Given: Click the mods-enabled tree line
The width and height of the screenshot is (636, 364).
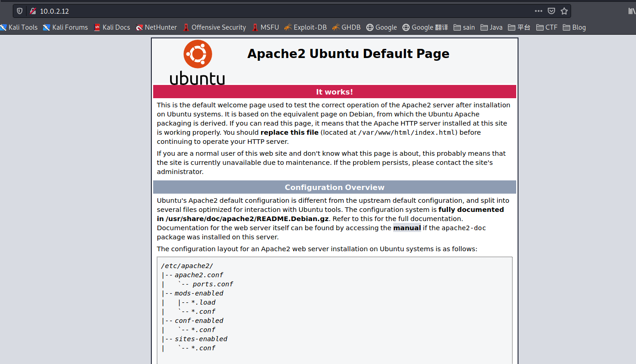Looking at the screenshot, I should [199, 293].
